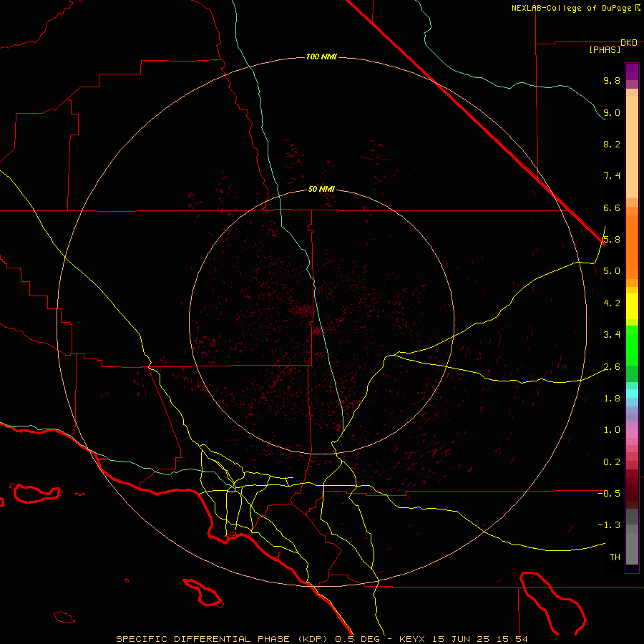The height and width of the screenshot is (644, 644).
Task: Click the 9.0 scale value label
Action: (612, 112)
